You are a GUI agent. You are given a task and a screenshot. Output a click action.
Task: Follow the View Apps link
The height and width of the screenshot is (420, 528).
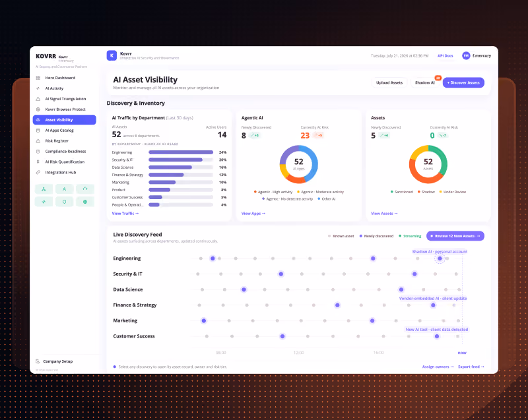[253, 214]
